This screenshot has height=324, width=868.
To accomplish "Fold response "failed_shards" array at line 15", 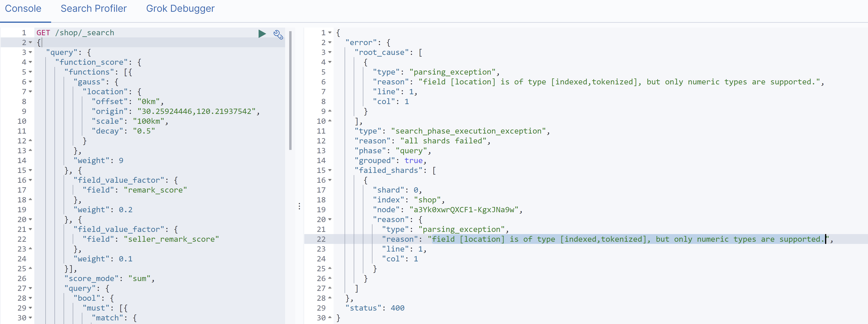I will click(330, 170).
